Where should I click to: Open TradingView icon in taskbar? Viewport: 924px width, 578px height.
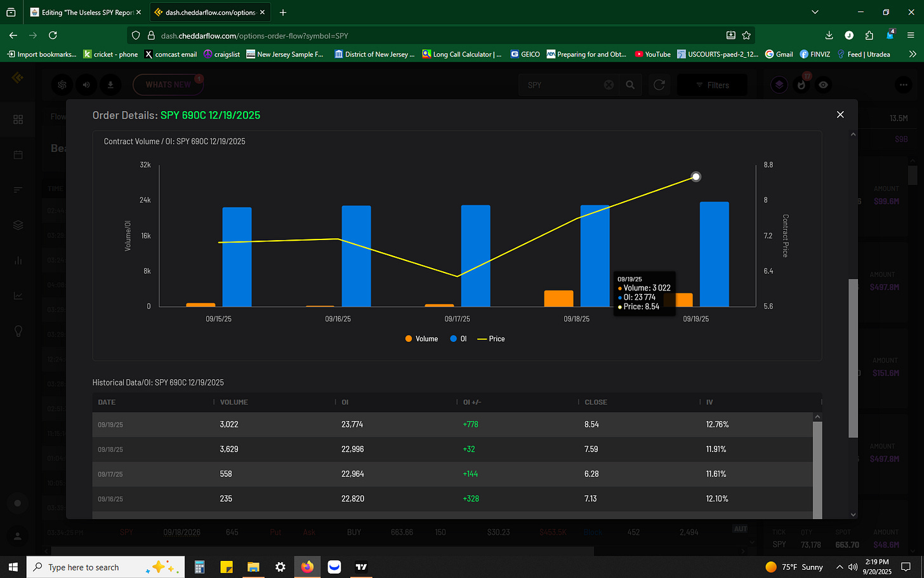tap(361, 567)
